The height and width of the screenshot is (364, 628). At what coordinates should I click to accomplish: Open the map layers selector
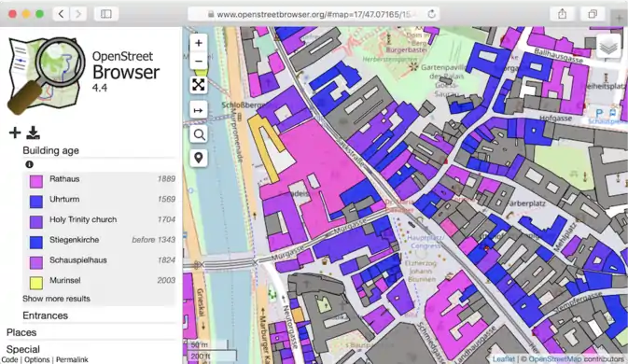[608, 47]
